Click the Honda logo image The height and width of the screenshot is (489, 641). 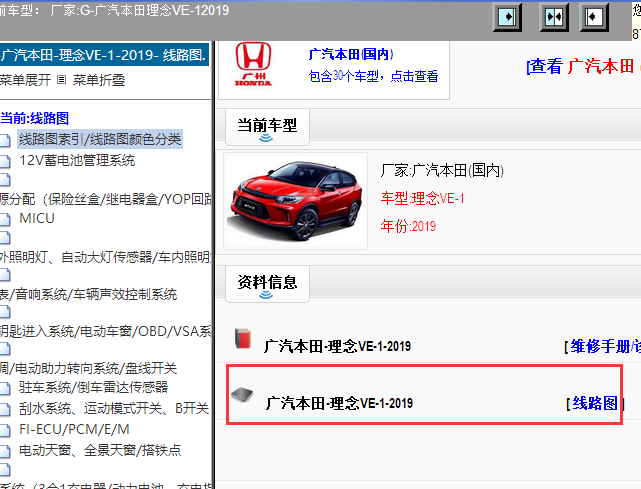253,64
